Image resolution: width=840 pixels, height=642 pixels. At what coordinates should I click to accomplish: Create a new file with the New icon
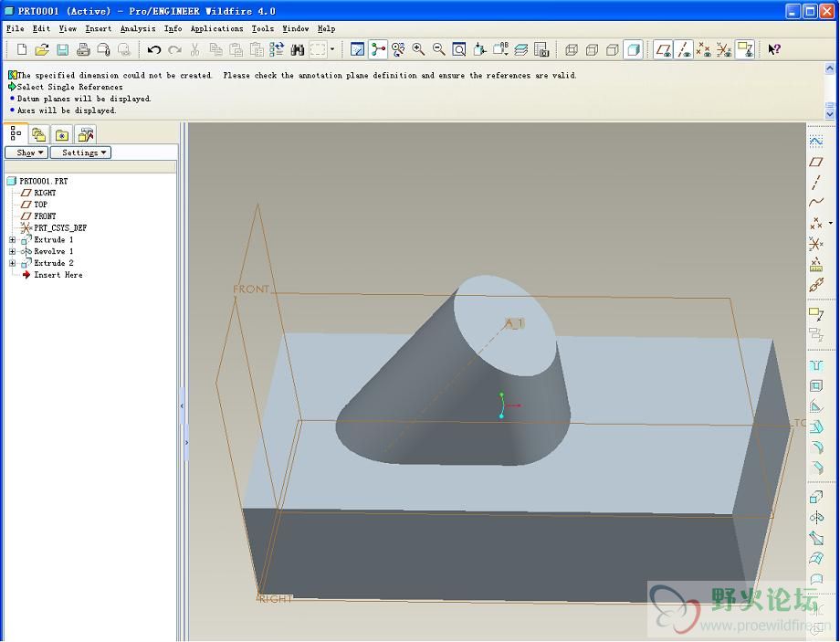21,50
